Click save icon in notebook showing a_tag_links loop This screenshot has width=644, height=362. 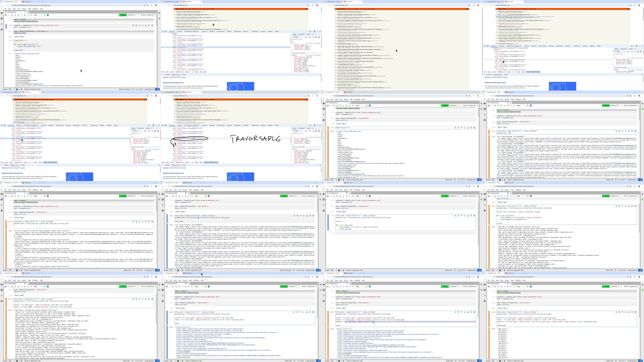click(6, 15)
